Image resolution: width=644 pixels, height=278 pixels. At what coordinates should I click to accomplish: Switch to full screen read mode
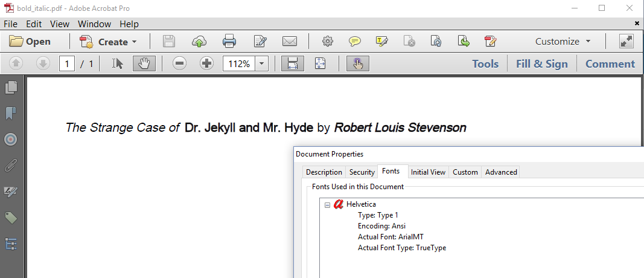[x=626, y=41]
